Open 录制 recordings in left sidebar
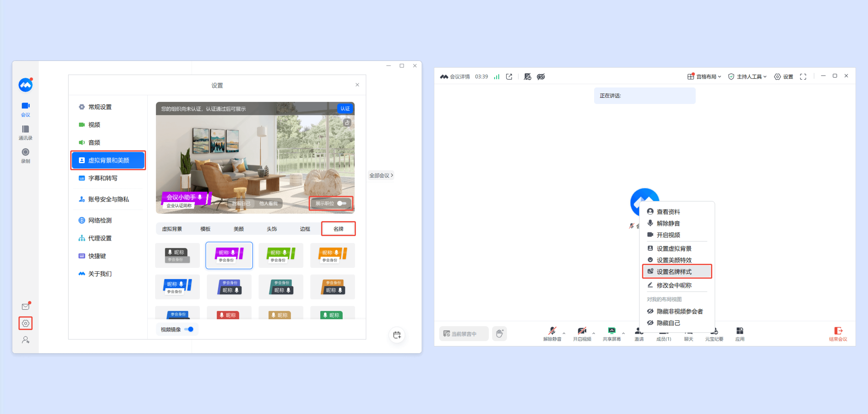 [x=26, y=156]
